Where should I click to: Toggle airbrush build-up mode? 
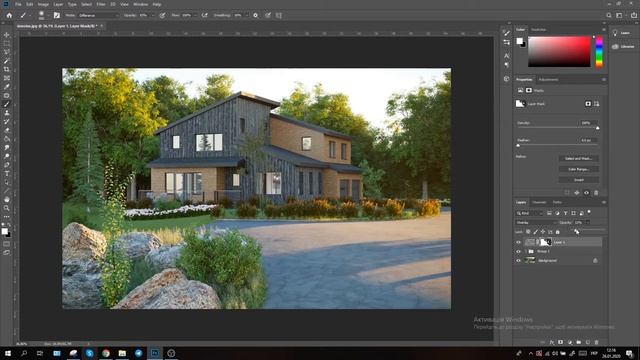(x=204, y=15)
